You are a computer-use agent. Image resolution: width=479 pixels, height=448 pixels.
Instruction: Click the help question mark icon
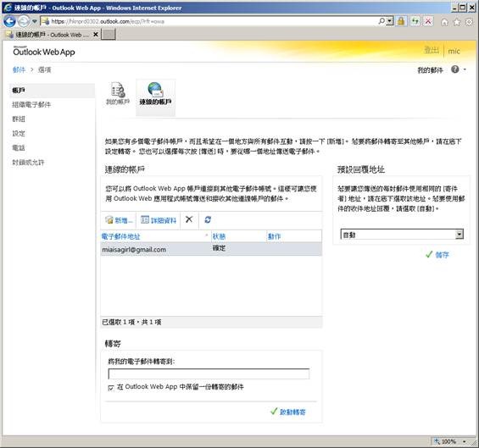click(455, 69)
